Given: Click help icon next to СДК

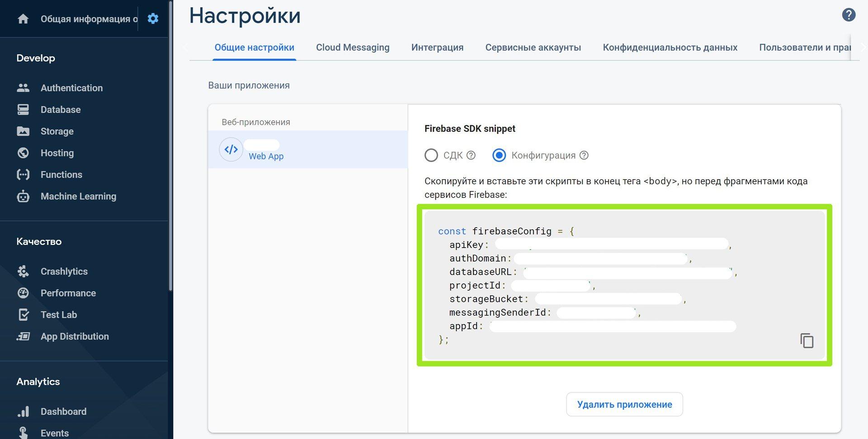Looking at the screenshot, I should point(471,156).
